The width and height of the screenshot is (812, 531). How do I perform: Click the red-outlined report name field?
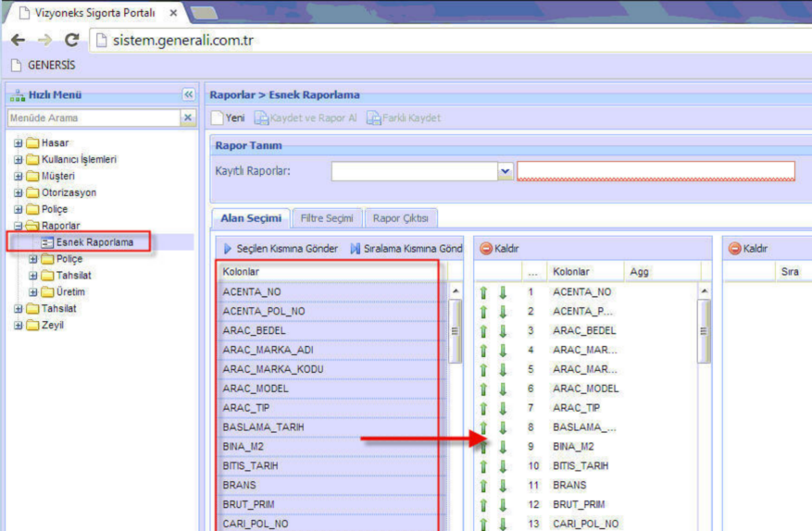[656, 171]
